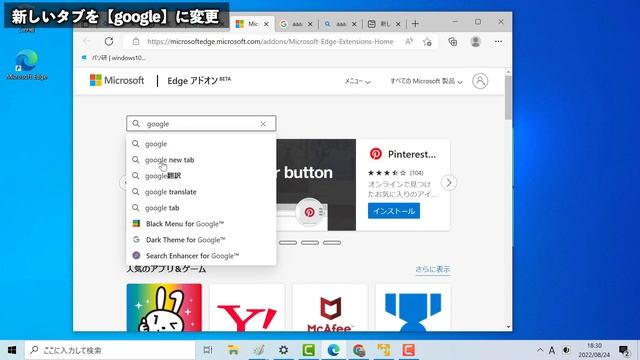This screenshot has width=640, height=360.
Task: Click the sign-in account icon on Microsoft page
Action: tap(480, 81)
